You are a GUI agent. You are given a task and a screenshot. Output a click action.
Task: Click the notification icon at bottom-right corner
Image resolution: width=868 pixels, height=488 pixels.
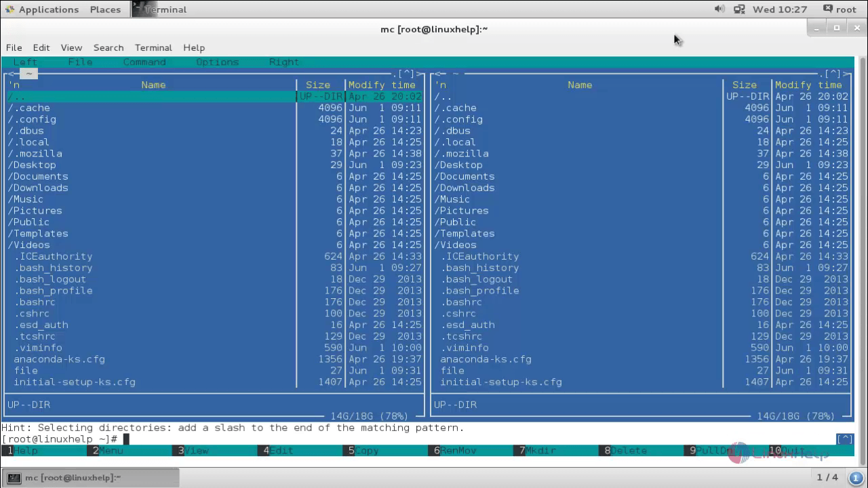coord(855,478)
